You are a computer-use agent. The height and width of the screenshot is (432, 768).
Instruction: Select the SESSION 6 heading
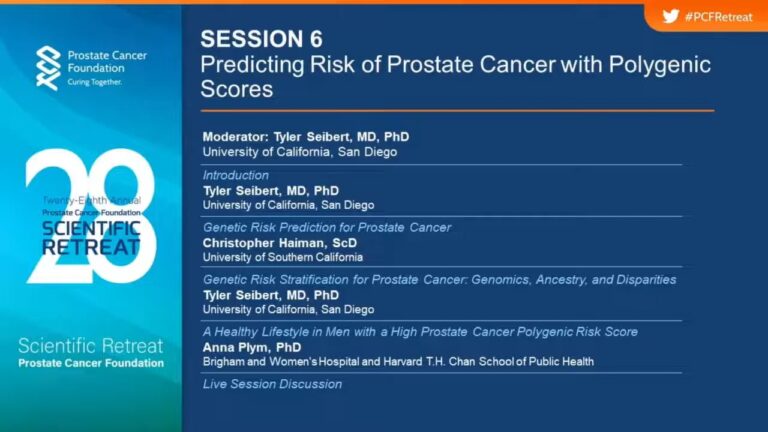tap(262, 39)
